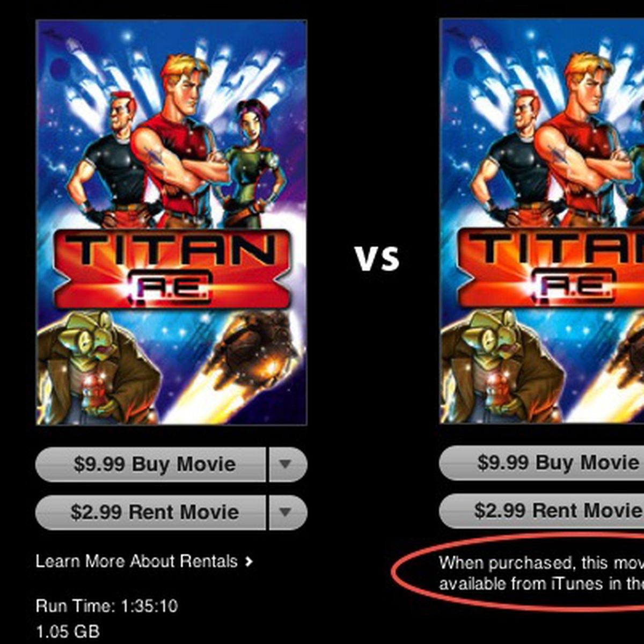Click $9.99 Buy Movie under the left poster
The width and height of the screenshot is (644, 644).
coord(151,464)
